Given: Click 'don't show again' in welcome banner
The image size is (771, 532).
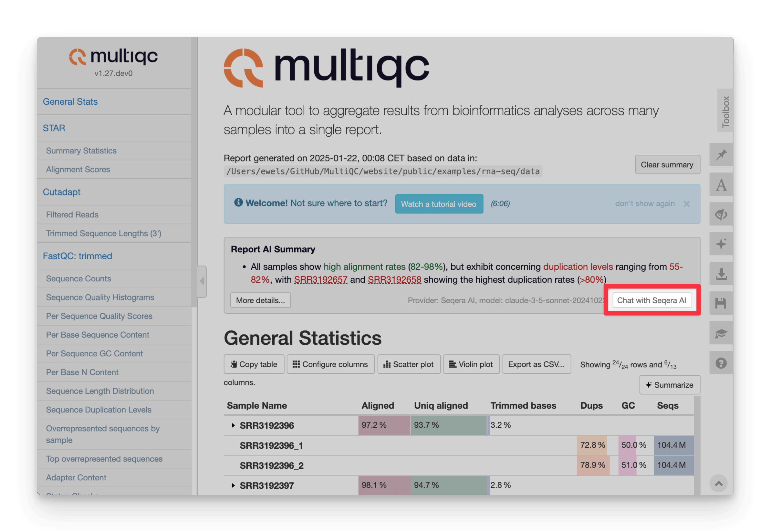Looking at the screenshot, I should [645, 204].
